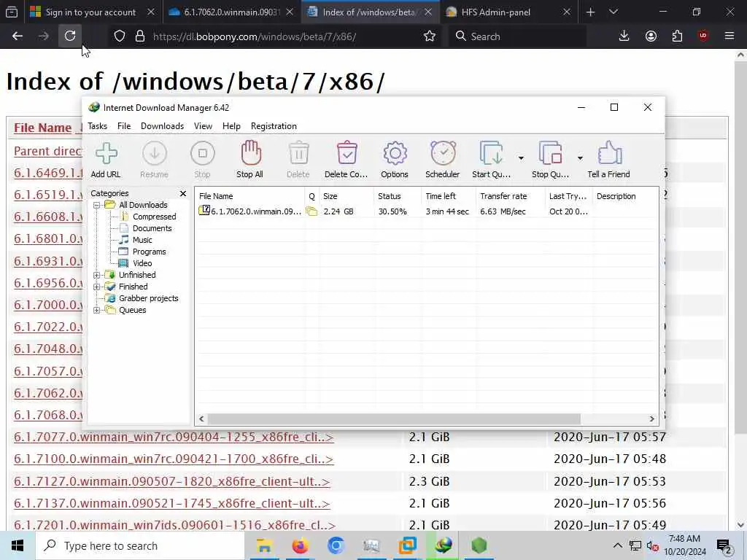Click Add URL in IDM toolbar
The image size is (747, 560).
[x=106, y=160]
